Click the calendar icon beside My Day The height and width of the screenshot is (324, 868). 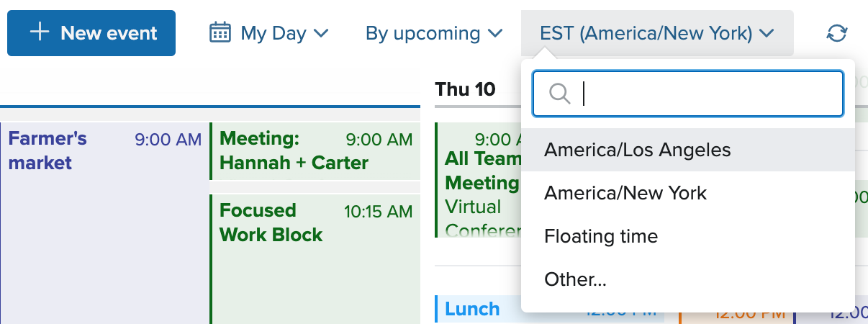pyautogui.click(x=220, y=33)
